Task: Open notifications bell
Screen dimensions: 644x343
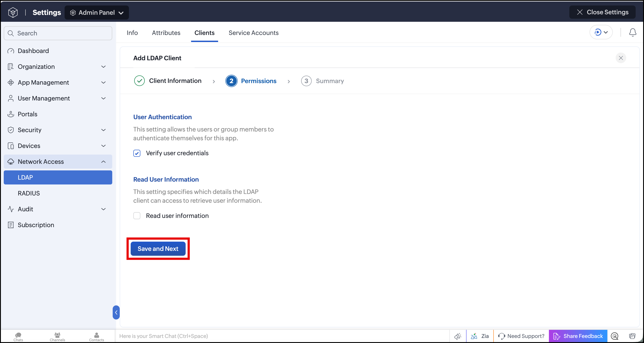Action: pyautogui.click(x=633, y=32)
